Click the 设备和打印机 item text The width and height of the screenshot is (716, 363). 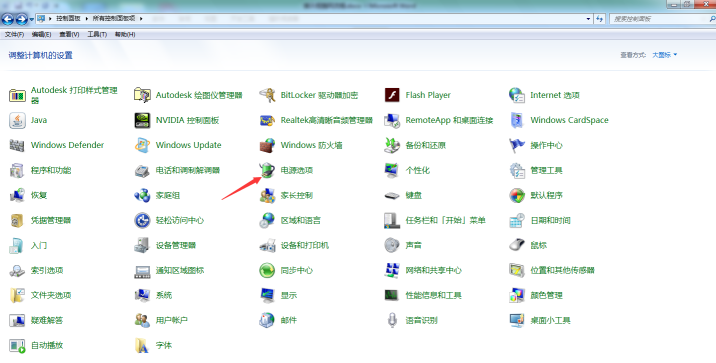coord(305,246)
